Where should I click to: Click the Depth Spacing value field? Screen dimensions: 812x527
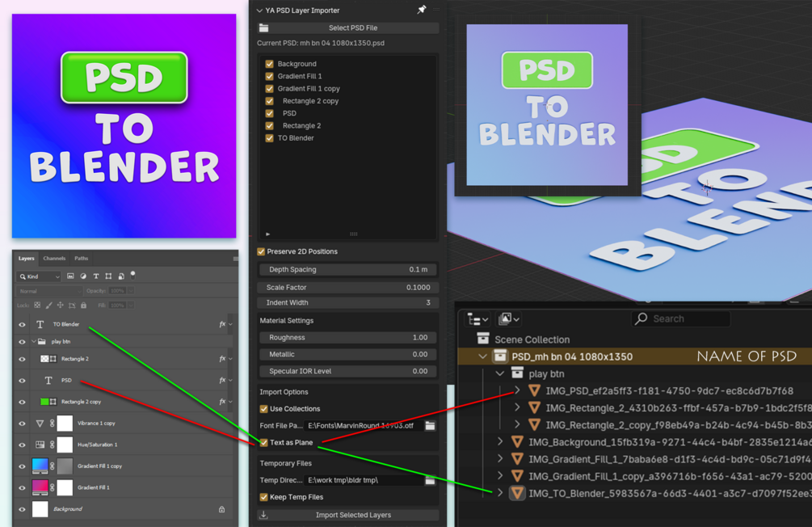coord(348,269)
